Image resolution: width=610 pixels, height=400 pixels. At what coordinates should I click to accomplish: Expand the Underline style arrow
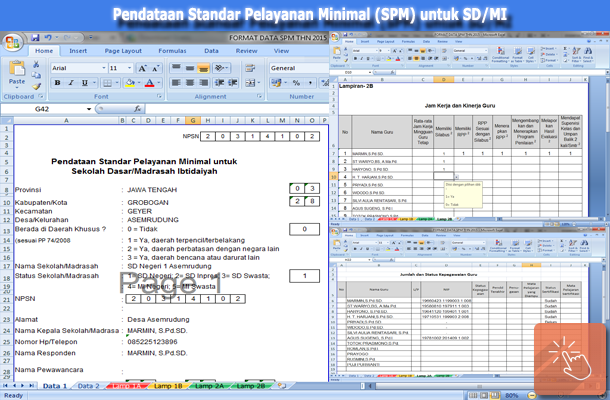coord(94,83)
